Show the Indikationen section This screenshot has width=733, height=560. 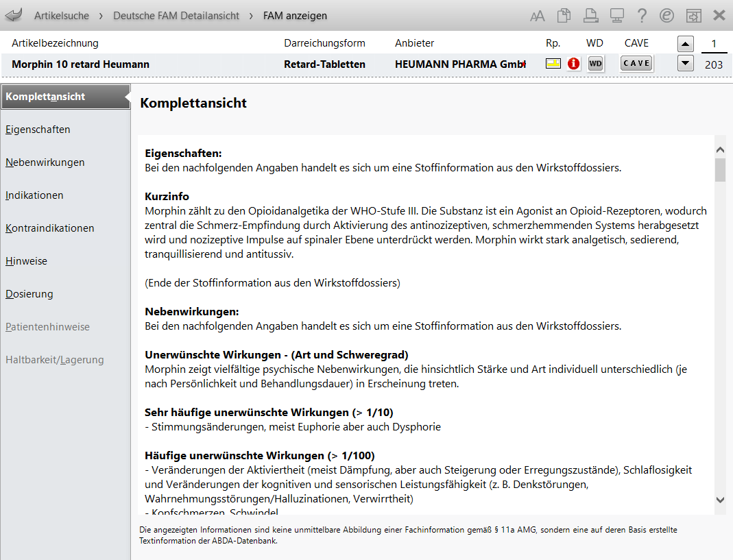[x=34, y=195]
